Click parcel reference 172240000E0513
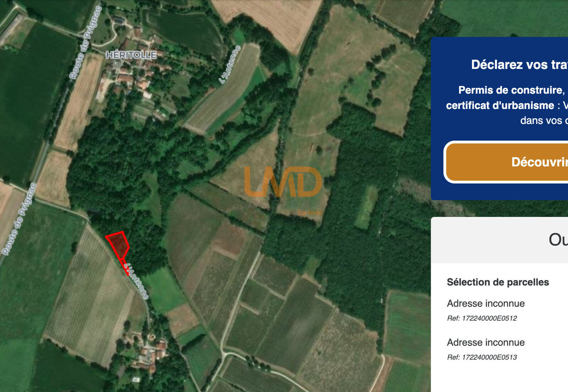 pyautogui.click(x=482, y=357)
